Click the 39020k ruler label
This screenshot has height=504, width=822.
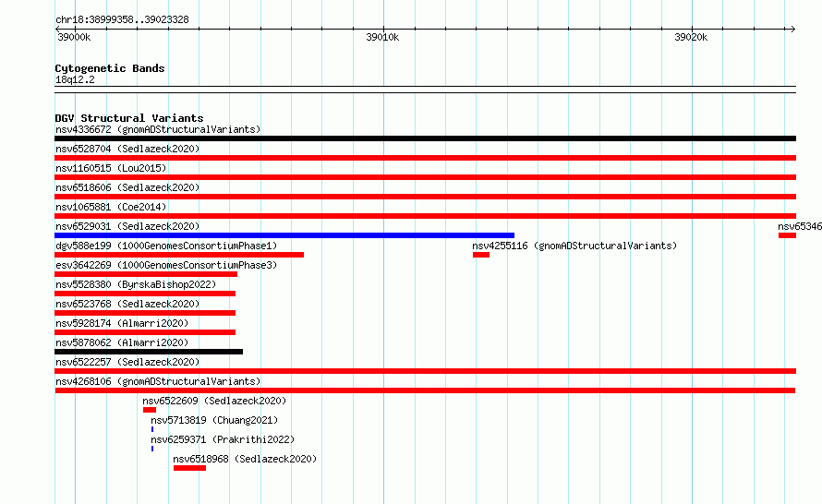[691, 37]
